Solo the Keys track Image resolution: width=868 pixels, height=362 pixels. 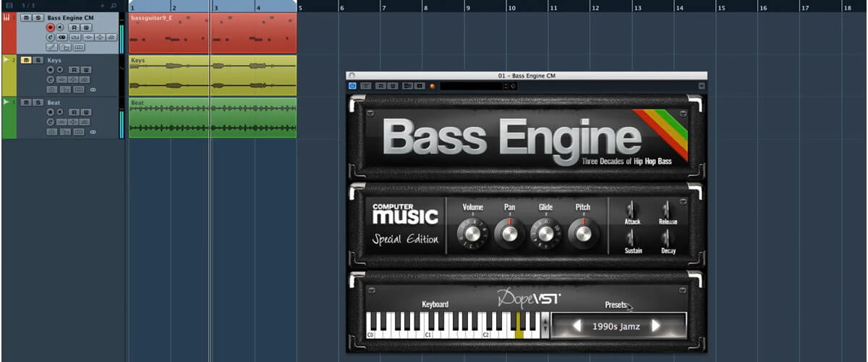coord(38,60)
